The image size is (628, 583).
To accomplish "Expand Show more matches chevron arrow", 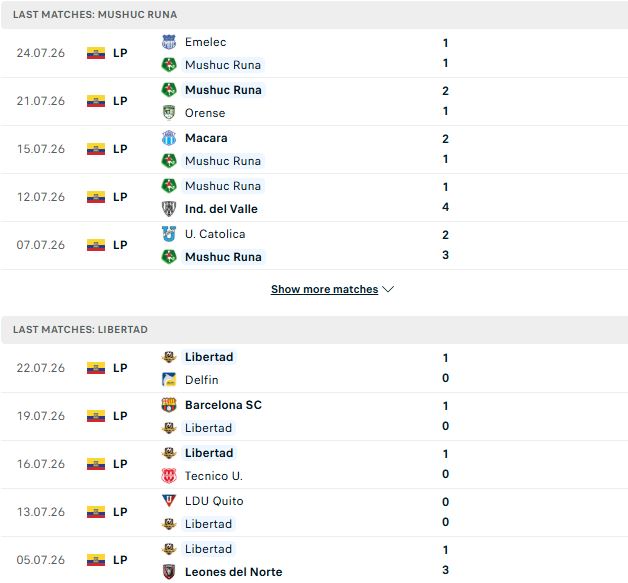I will (388, 289).
